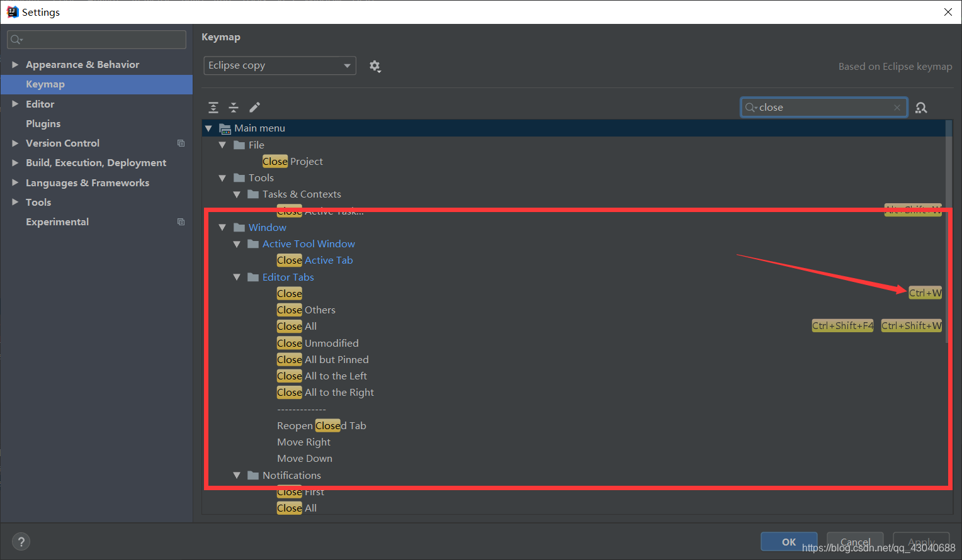Collapse the Main menu tree node

point(208,128)
